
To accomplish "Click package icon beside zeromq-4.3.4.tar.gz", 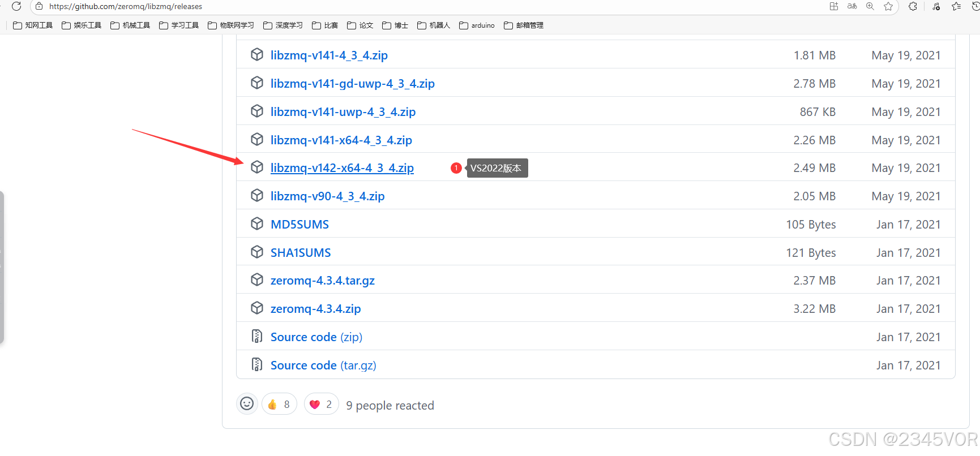I will point(257,279).
